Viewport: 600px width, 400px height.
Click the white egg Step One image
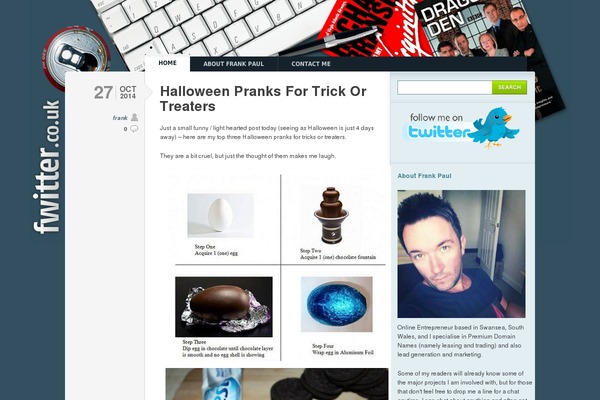pyautogui.click(x=220, y=215)
